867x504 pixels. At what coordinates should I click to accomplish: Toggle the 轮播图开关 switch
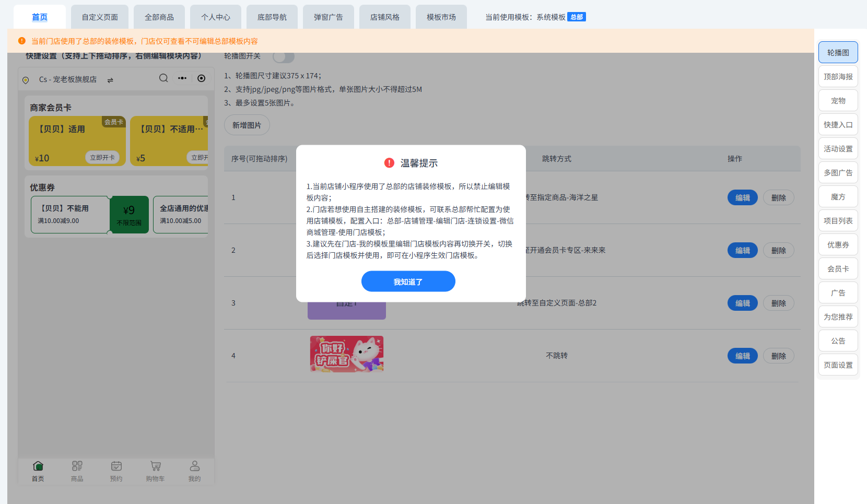284,56
